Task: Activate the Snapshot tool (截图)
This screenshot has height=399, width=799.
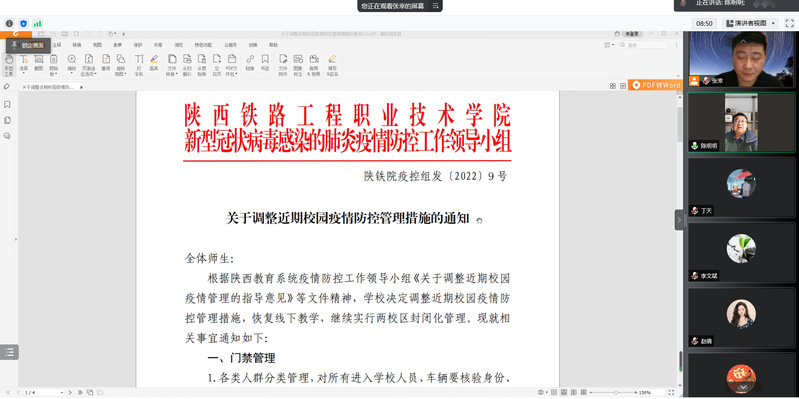Action: pos(39,62)
